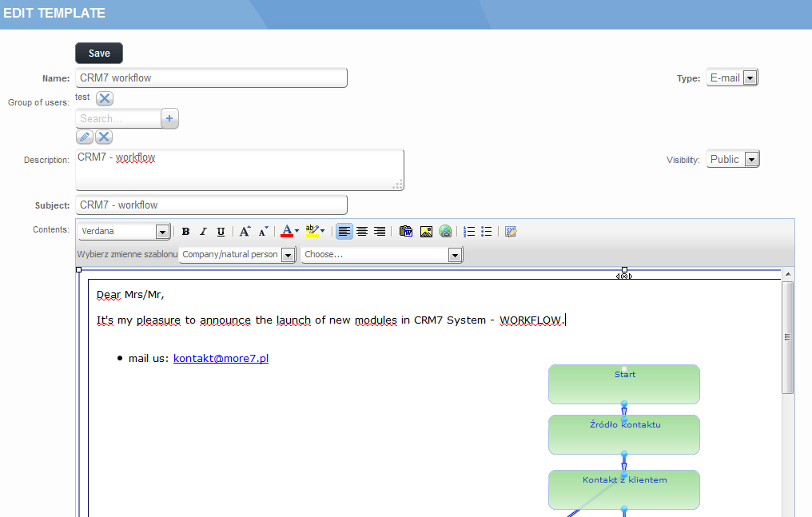Toggle bold formatting in the editor

(185, 231)
